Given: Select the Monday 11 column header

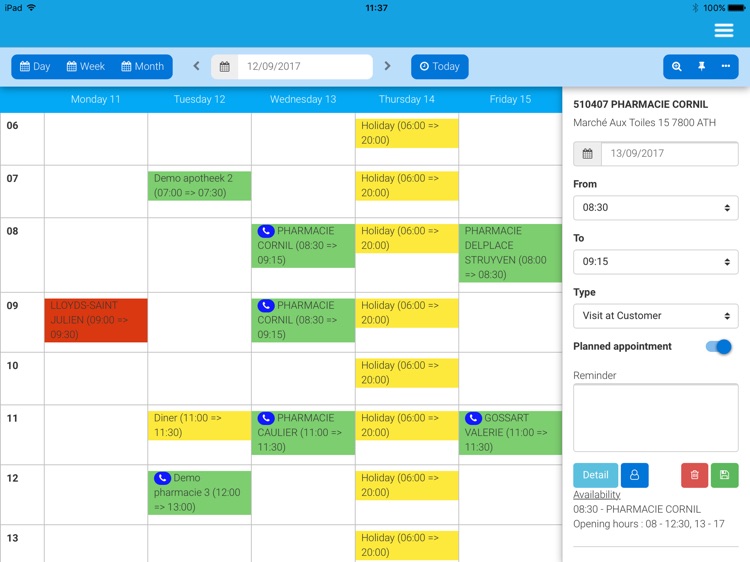Looking at the screenshot, I should 96,99.
